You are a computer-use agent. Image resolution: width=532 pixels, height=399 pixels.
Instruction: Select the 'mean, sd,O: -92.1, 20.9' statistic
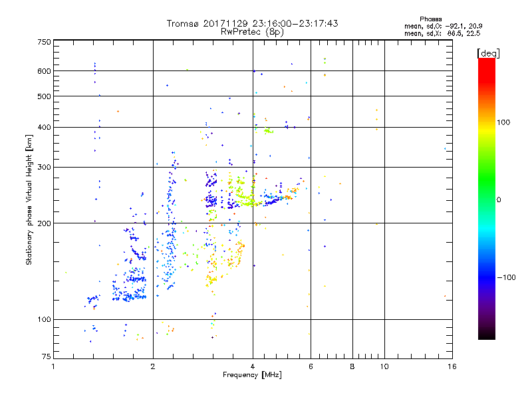pyautogui.click(x=443, y=26)
